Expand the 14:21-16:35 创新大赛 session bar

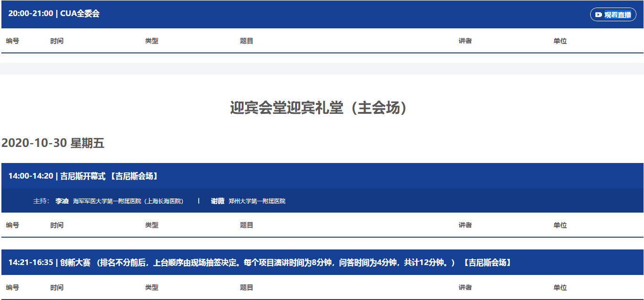click(260, 263)
